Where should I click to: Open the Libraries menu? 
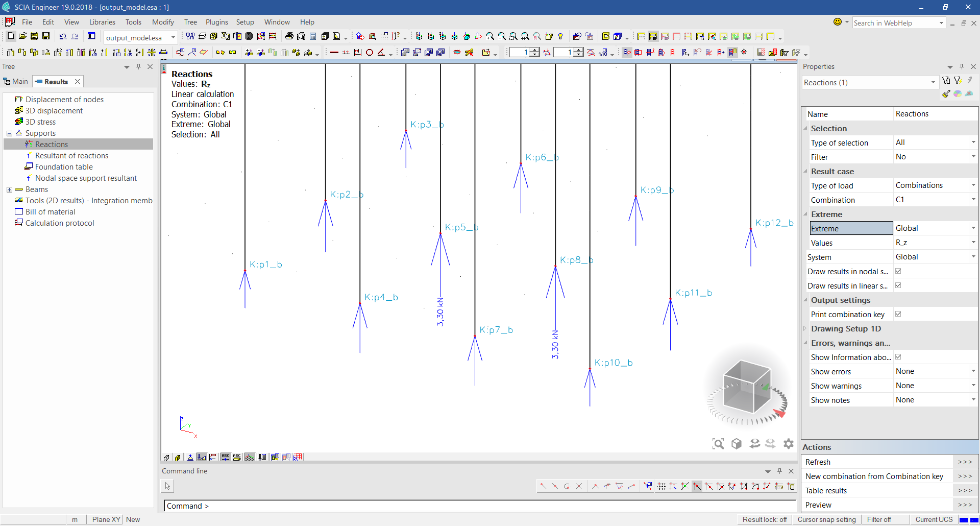pyautogui.click(x=102, y=22)
